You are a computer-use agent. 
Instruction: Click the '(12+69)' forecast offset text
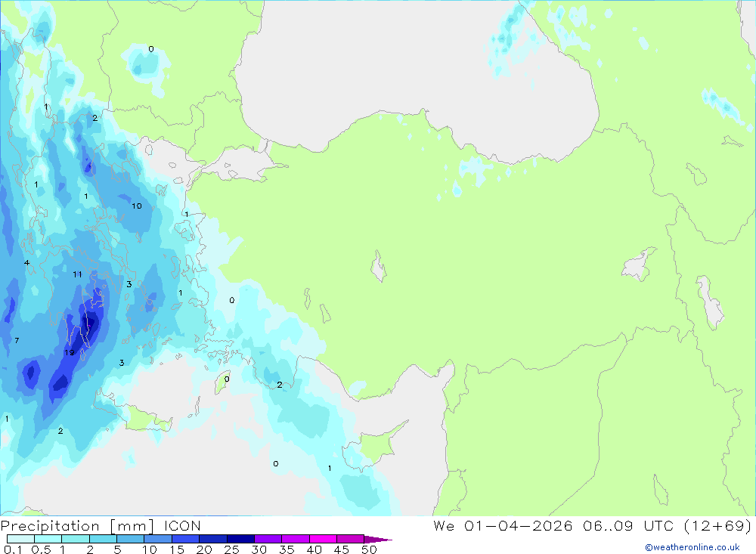click(x=718, y=526)
